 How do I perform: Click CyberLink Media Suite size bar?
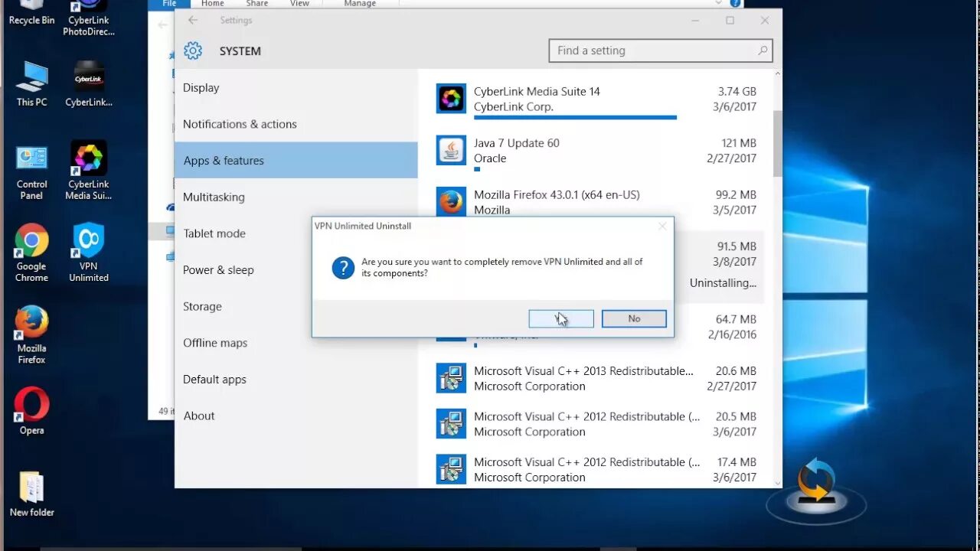pos(575,118)
